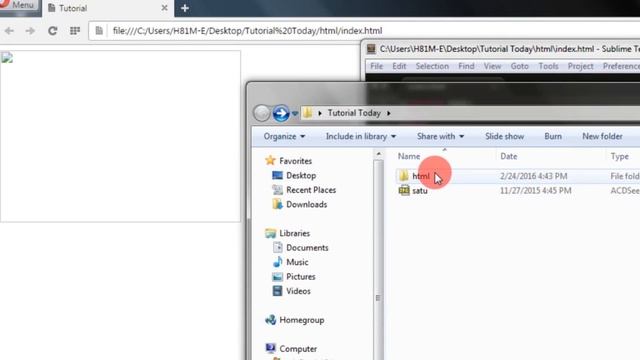Select Computer in navigation pane

[298, 349]
